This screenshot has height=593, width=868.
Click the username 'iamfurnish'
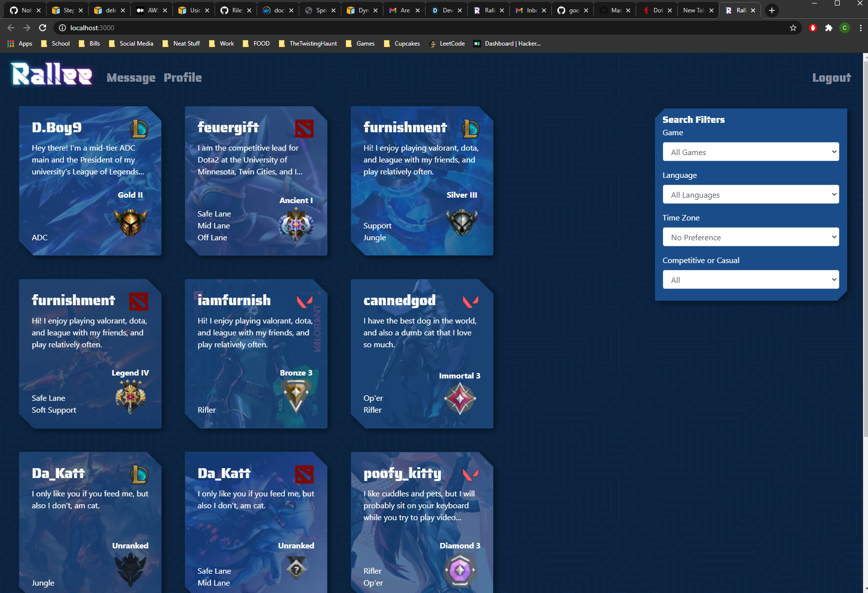[234, 300]
